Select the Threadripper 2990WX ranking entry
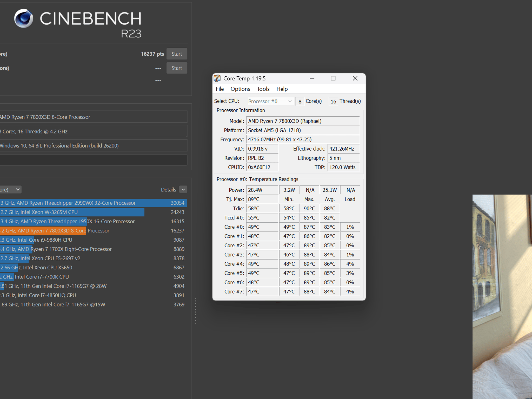The image size is (532, 399). 93,203
